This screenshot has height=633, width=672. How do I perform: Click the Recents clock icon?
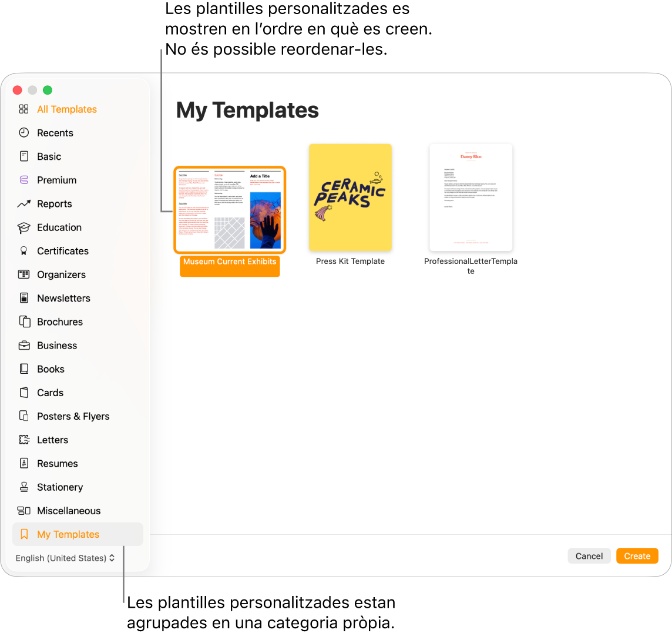(24, 132)
